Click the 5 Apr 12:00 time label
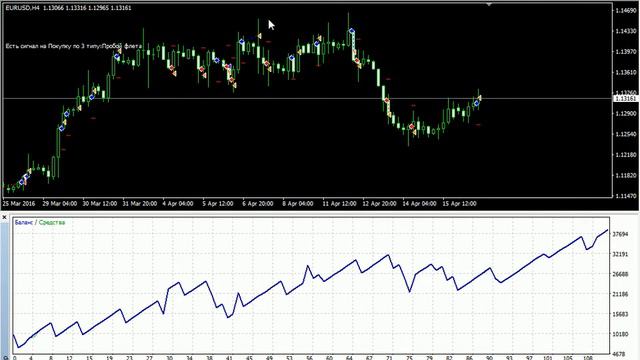This screenshot has height=360, width=640. pos(218,203)
